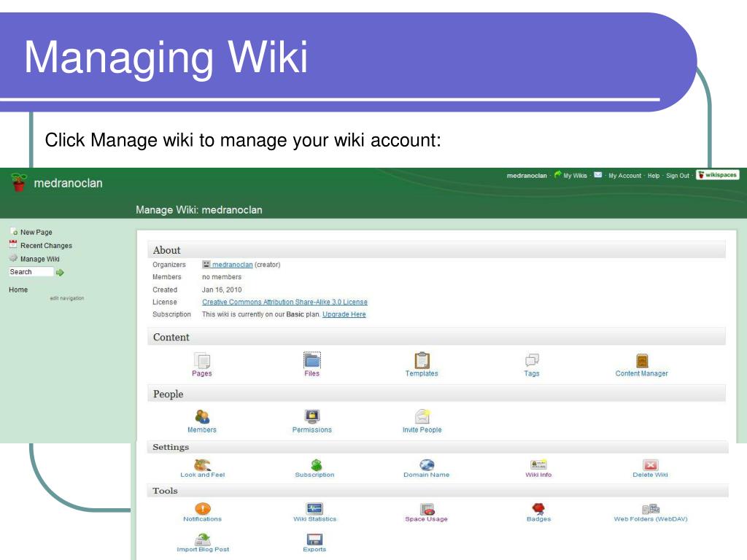Open the Domain Name globe icon
This screenshot has height=560, width=747.
(427, 464)
